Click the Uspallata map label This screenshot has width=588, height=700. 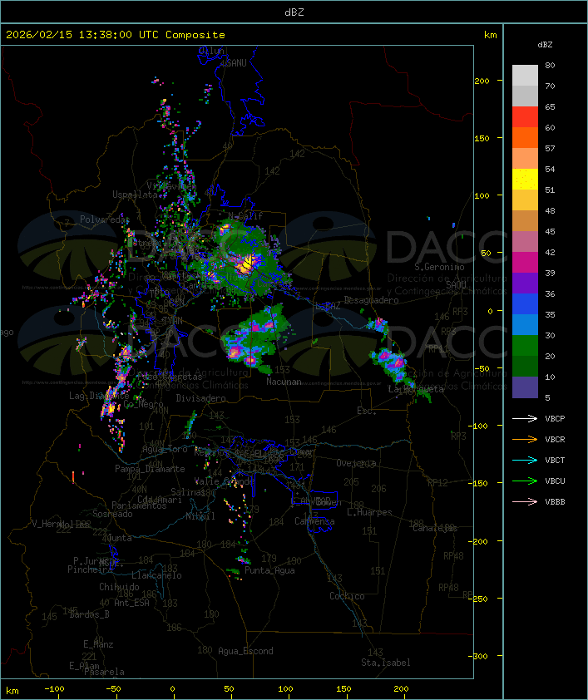click(x=135, y=195)
